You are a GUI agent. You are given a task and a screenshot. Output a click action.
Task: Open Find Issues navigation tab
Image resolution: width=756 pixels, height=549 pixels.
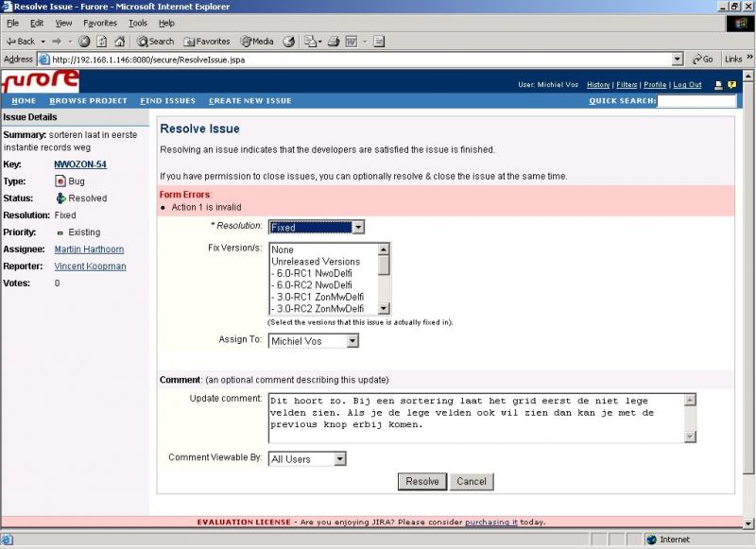[167, 101]
